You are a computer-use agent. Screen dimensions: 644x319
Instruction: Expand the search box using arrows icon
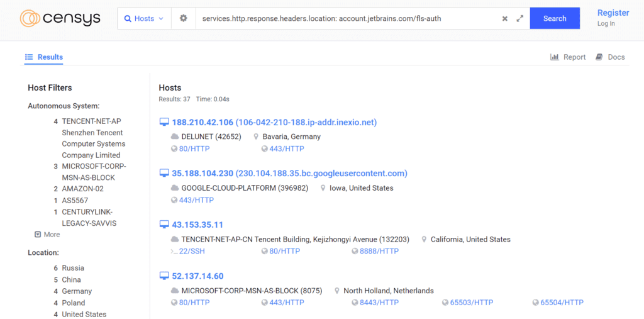click(519, 19)
